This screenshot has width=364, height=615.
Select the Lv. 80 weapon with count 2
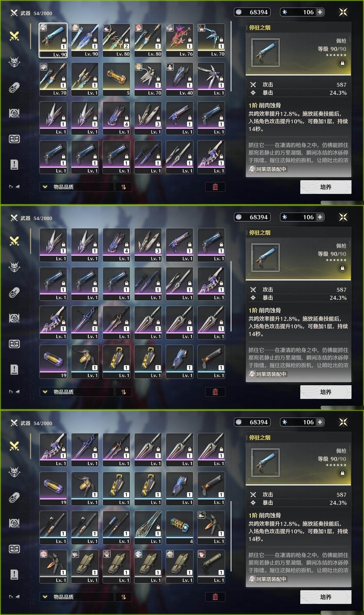116,40
